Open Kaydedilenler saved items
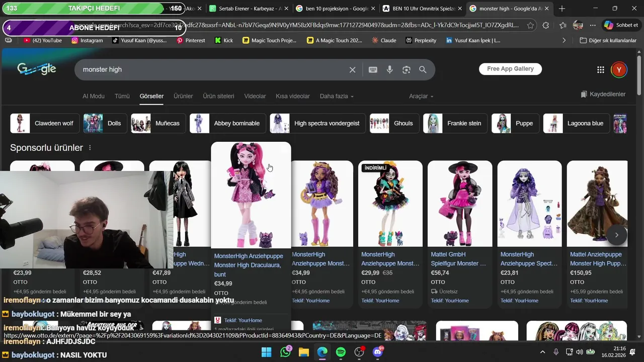The height and width of the screenshot is (362, 644). pos(603,94)
